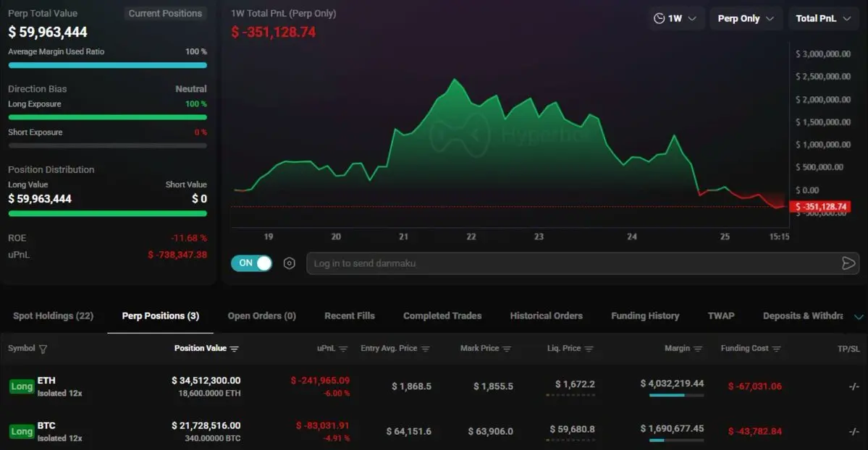Click the ETH Long badge
The width and height of the screenshot is (868, 450).
(x=22, y=386)
